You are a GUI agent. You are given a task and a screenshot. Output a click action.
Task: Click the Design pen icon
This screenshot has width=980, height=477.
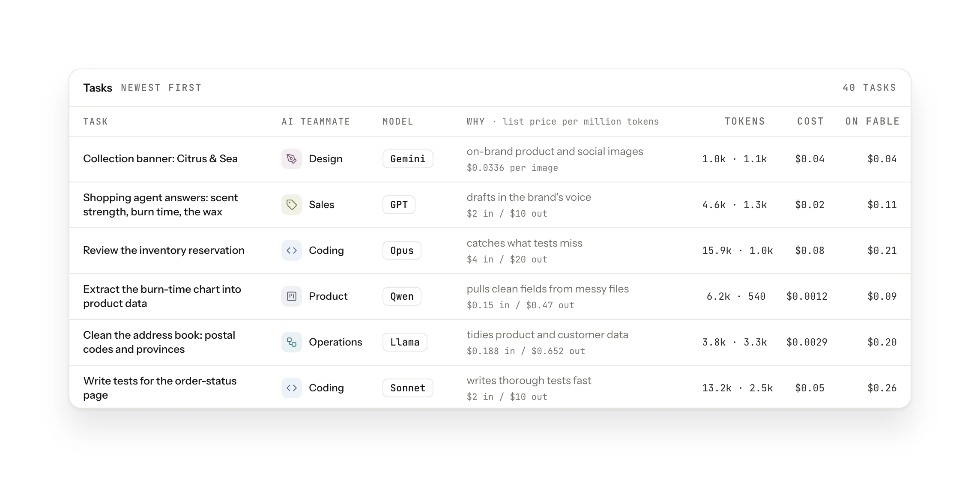[x=292, y=159]
